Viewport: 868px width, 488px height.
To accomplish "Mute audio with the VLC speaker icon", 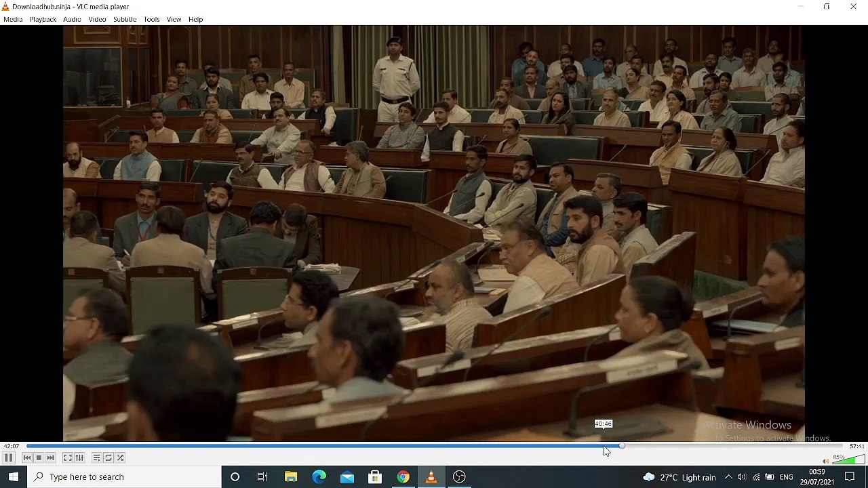I will click(825, 461).
